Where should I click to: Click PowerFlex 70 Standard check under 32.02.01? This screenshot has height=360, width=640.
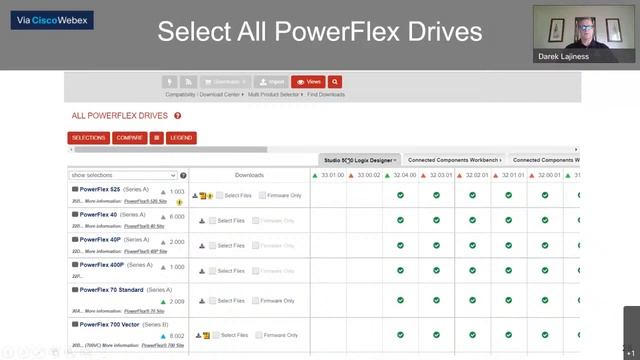click(473, 300)
